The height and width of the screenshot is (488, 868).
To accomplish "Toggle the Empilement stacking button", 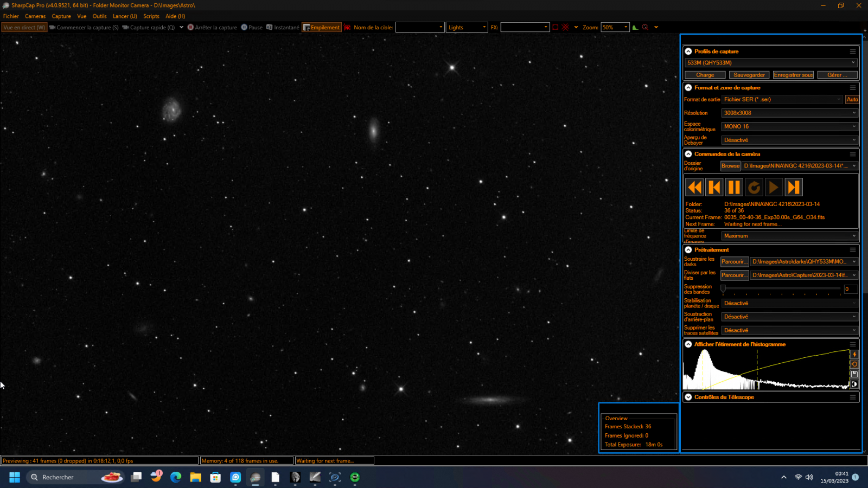I will click(x=322, y=28).
